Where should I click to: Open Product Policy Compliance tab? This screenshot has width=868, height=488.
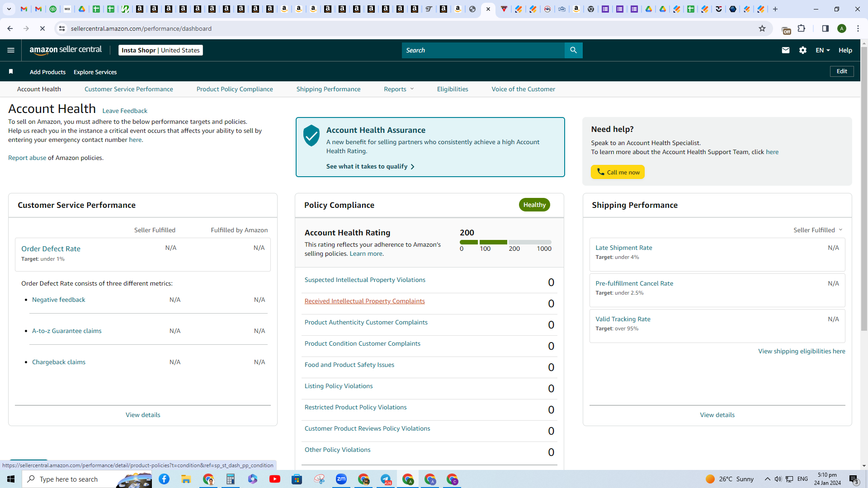click(235, 89)
